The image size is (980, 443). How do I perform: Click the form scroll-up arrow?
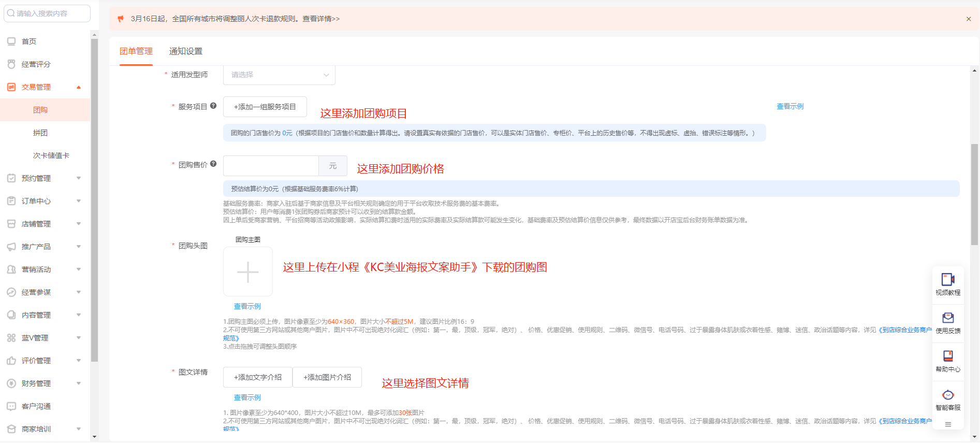[x=975, y=70]
